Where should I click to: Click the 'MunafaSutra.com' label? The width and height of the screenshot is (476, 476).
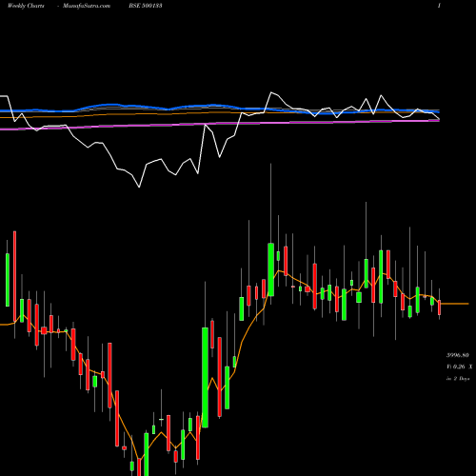point(87,6)
